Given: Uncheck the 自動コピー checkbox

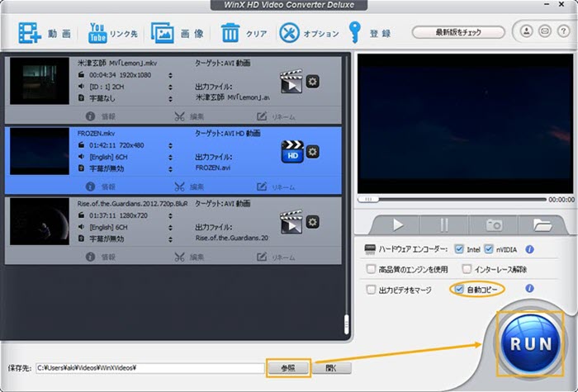Looking at the screenshot, I should (458, 289).
